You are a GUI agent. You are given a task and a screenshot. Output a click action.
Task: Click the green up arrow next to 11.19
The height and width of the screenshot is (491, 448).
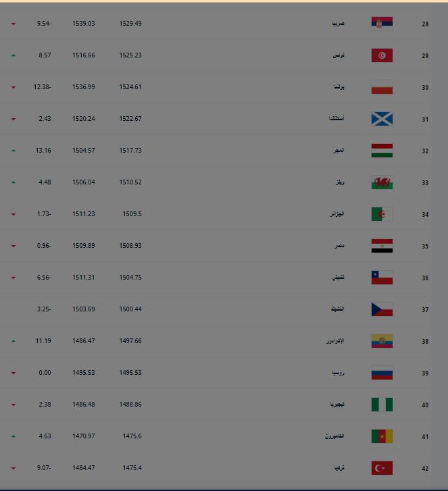(14, 341)
